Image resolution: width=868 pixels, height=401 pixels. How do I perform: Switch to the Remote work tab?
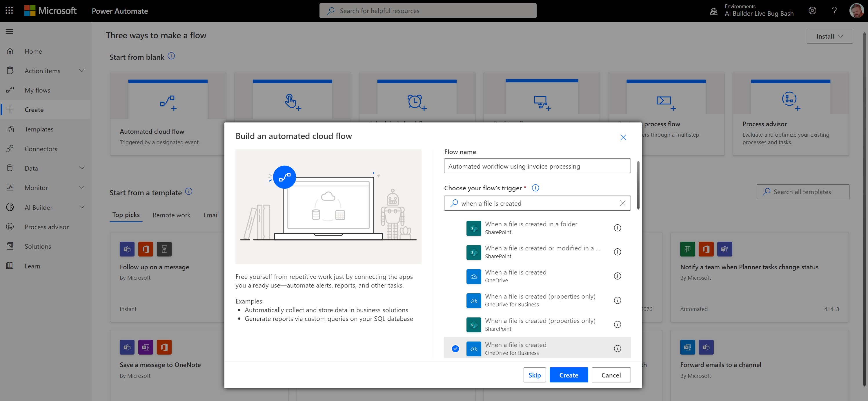coord(171,215)
